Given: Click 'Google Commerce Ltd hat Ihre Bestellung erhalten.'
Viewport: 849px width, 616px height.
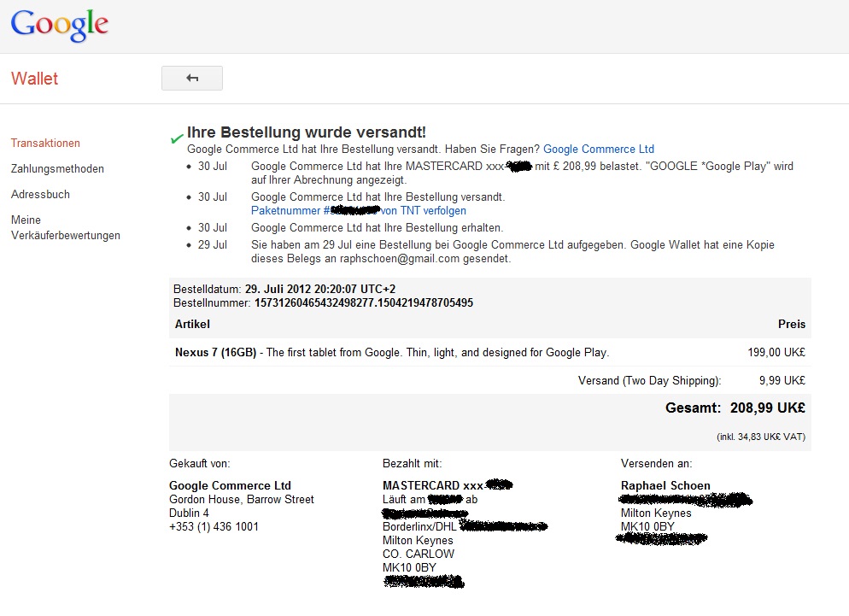Looking at the screenshot, I should pyautogui.click(x=377, y=227).
